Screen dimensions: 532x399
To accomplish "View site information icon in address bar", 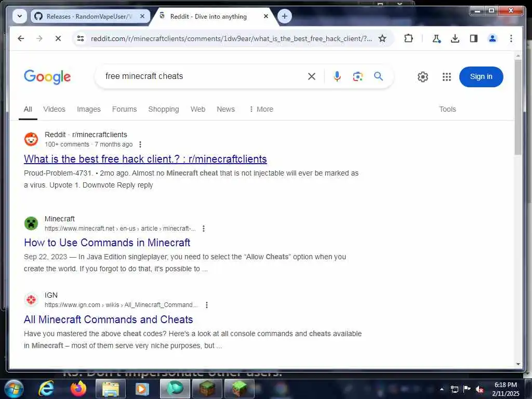I will click(x=81, y=38).
